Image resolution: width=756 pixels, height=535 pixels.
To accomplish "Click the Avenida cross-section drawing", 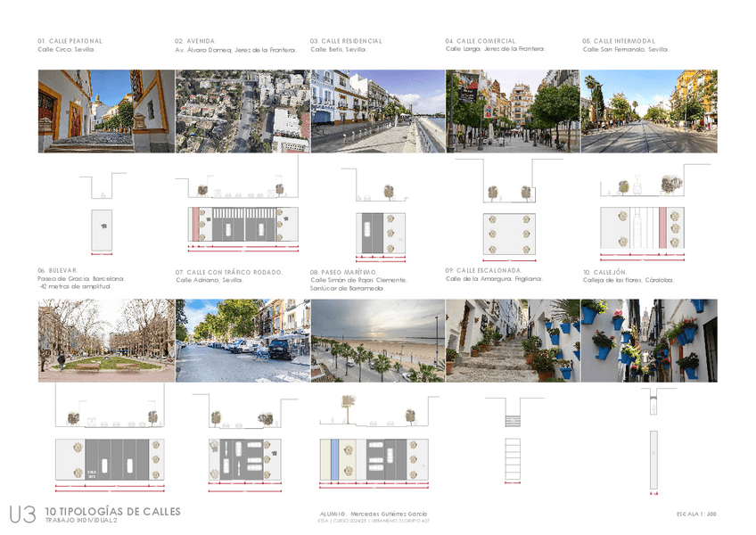I will pyautogui.click(x=237, y=177).
